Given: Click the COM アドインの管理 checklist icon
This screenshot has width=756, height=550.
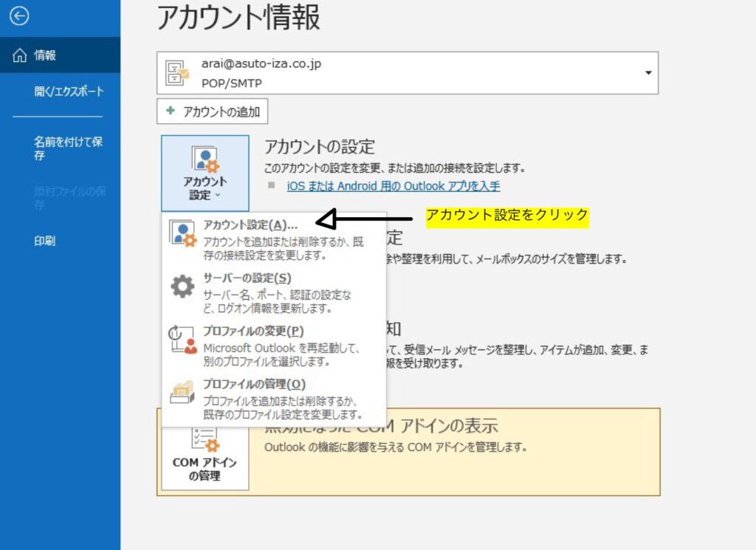Looking at the screenshot, I should [x=205, y=440].
